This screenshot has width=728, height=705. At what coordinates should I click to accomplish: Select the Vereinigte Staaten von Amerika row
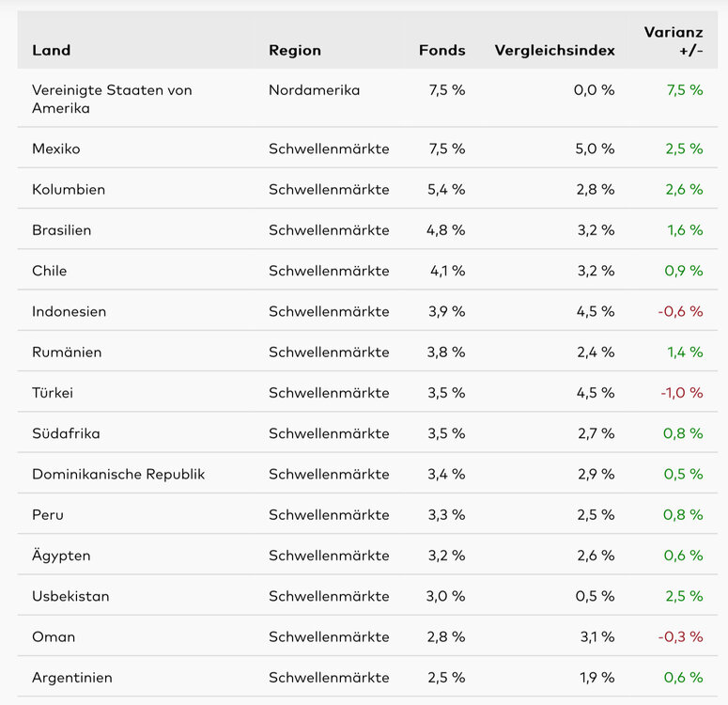click(112, 99)
